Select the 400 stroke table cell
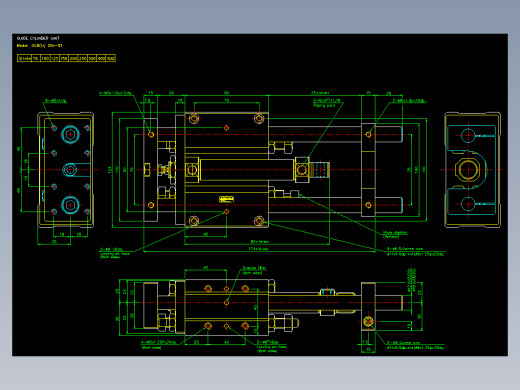This screenshot has height=390, width=520. pos(101,58)
